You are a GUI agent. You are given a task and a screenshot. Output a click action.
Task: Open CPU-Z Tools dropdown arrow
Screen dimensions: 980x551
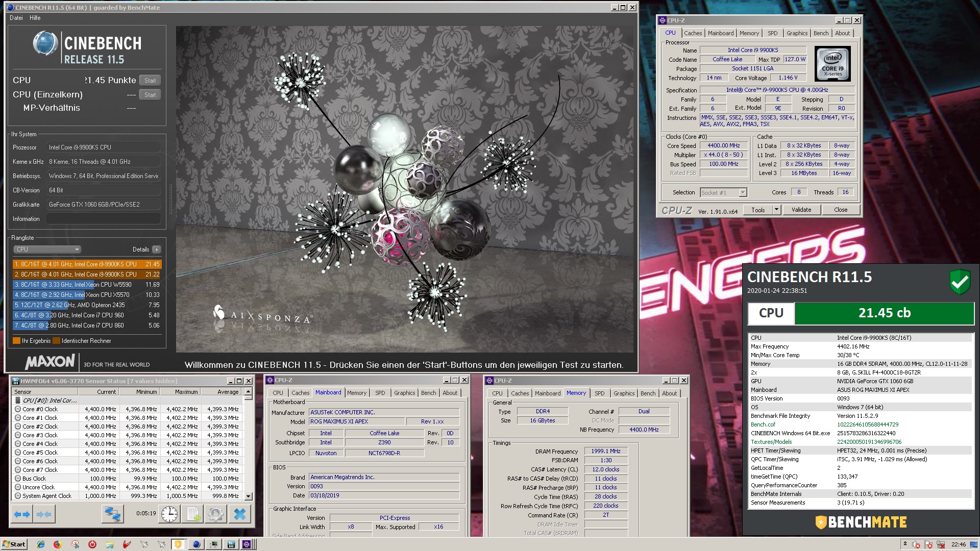(776, 210)
